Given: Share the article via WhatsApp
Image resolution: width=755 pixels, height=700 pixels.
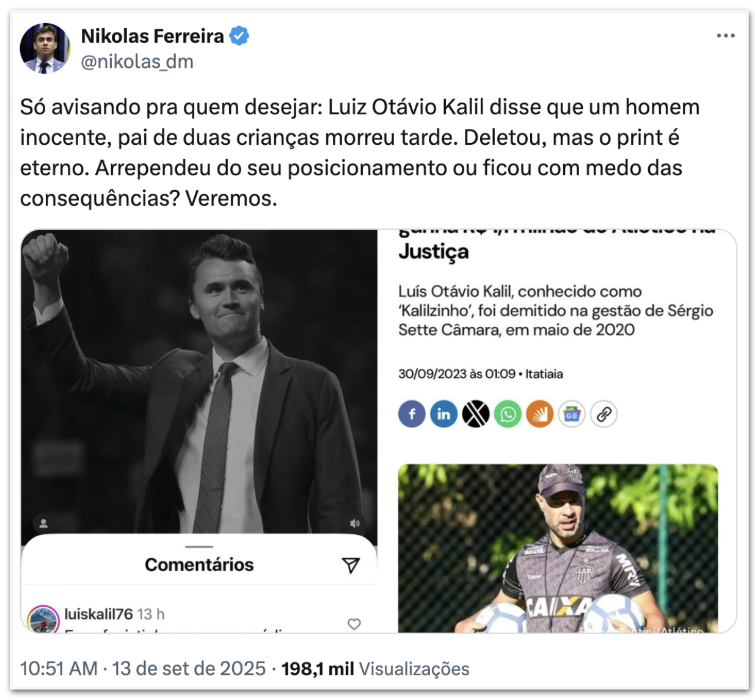Looking at the screenshot, I should (508, 414).
